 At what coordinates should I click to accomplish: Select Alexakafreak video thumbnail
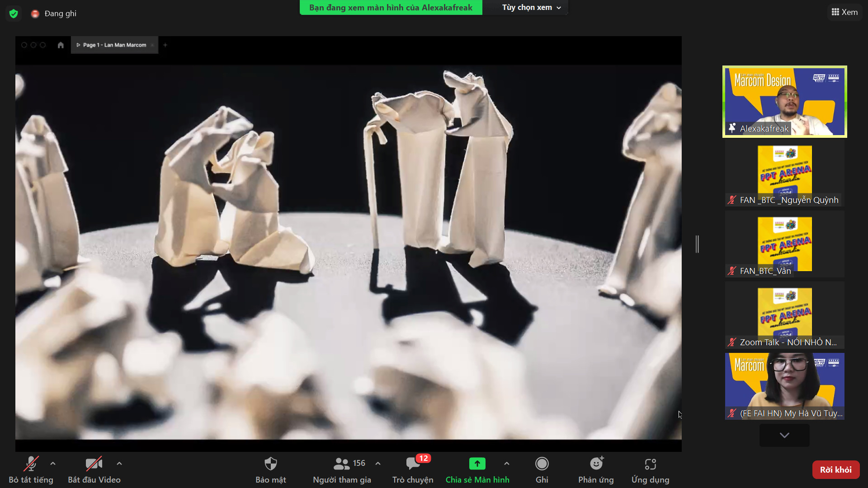[x=784, y=101]
